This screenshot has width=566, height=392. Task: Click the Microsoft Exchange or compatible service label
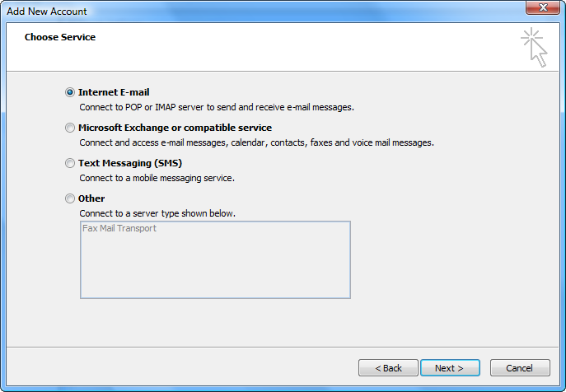pos(175,128)
